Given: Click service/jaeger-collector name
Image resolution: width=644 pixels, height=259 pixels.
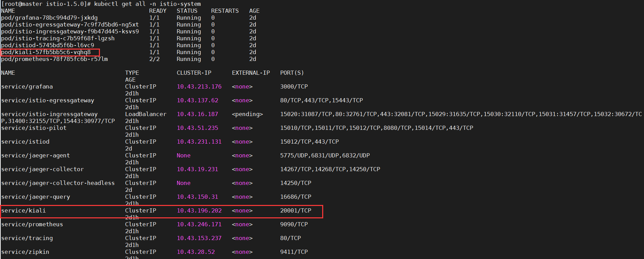Looking at the screenshot, I should click(42, 169).
